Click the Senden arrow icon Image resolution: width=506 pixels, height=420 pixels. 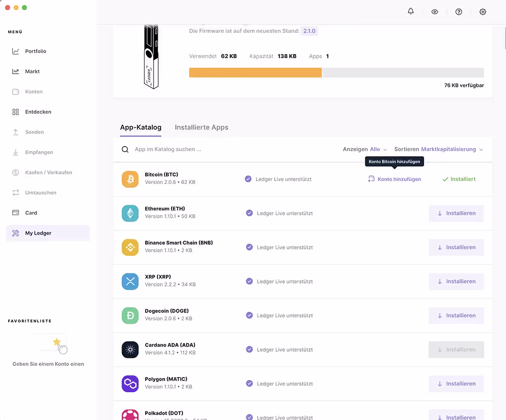(16, 132)
